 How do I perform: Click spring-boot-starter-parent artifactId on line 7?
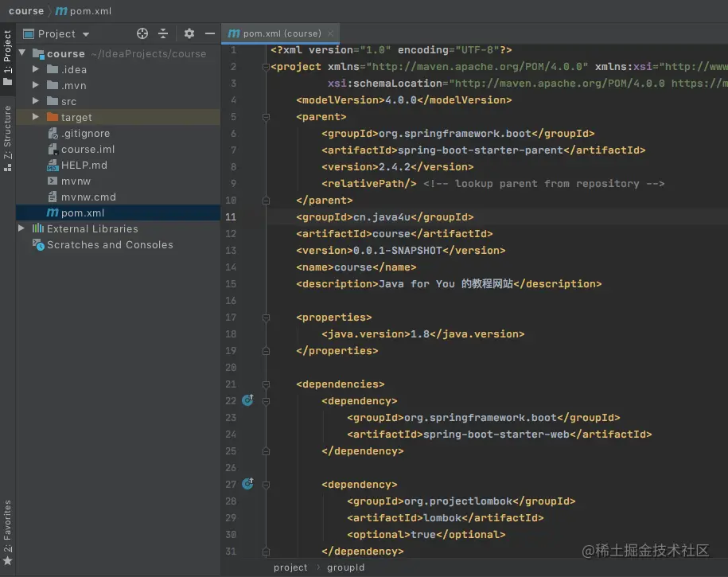(x=483, y=150)
